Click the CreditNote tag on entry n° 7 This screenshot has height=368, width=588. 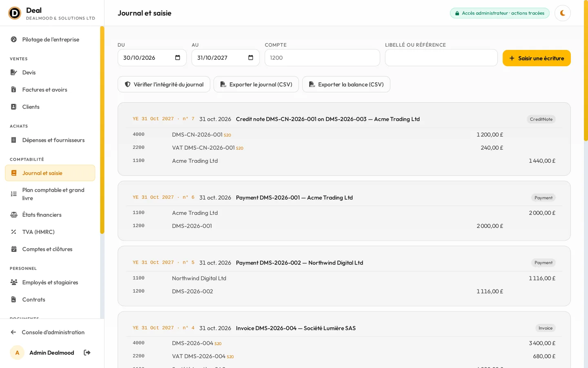coord(541,119)
